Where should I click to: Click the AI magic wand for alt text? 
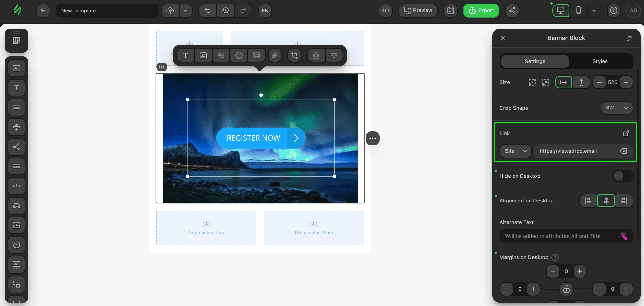coord(624,236)
